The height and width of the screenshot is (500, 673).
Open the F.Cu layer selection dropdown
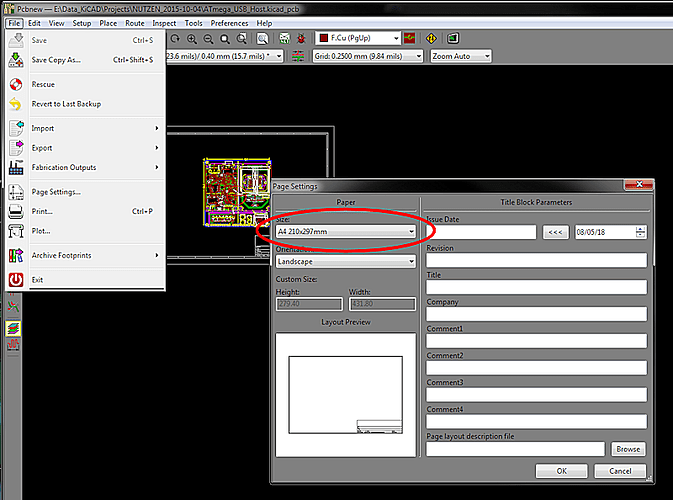click(x=358, y=38)
